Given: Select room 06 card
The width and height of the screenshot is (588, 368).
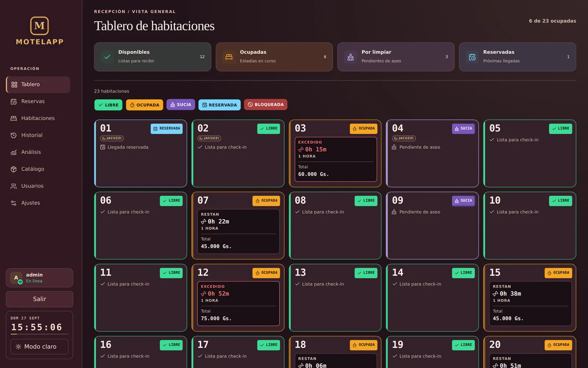Looking at the screenshot, I should tap(141, 226).
